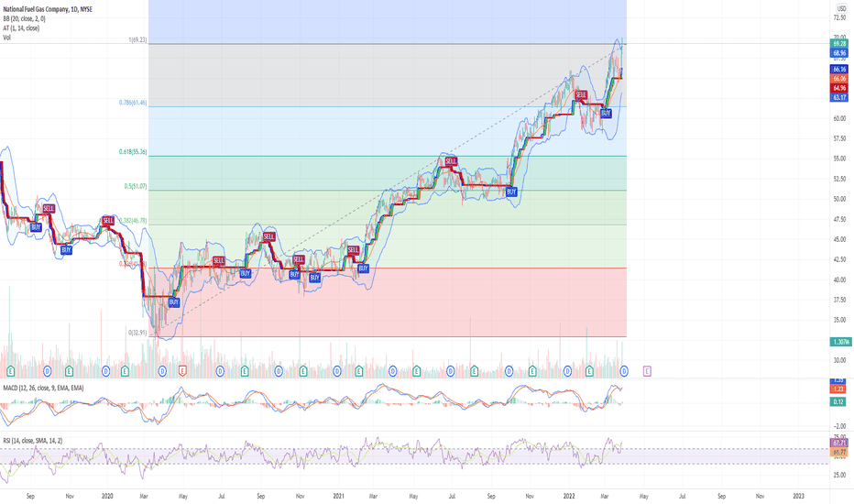Click the Fibonacci 1(69.23) level label
Screen dimensions: 854x504
pyautogui.click(x=137, y=40)
